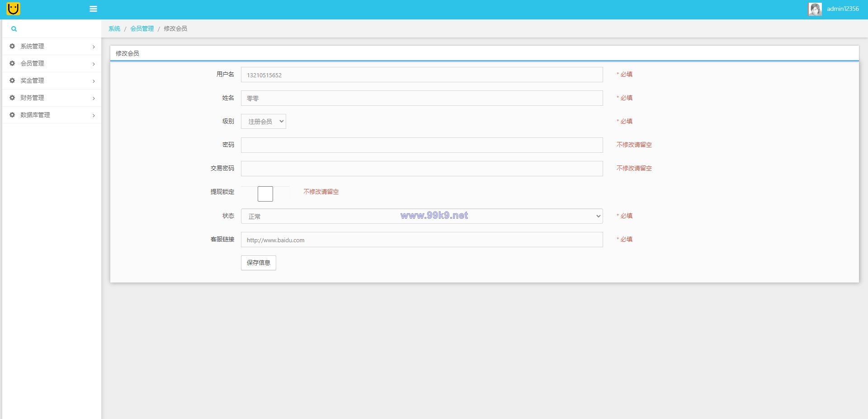Expand 系统管理 chevron arrow
The width and height of the screenshot is (868, 419).
coord(94,47)
